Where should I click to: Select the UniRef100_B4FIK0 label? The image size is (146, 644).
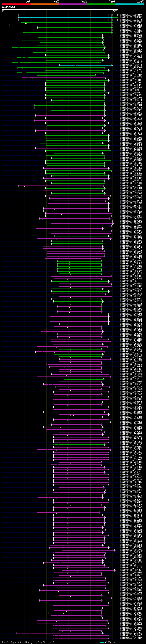click(x=131, y=341)
